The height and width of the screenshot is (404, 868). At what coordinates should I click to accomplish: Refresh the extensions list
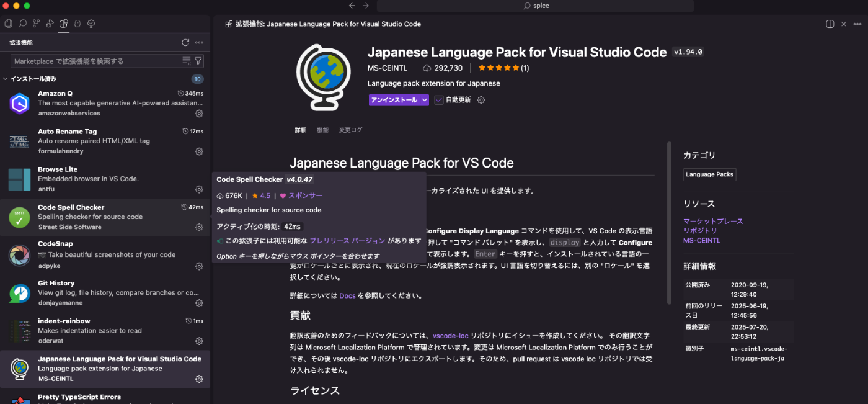(x=185, y=43)
